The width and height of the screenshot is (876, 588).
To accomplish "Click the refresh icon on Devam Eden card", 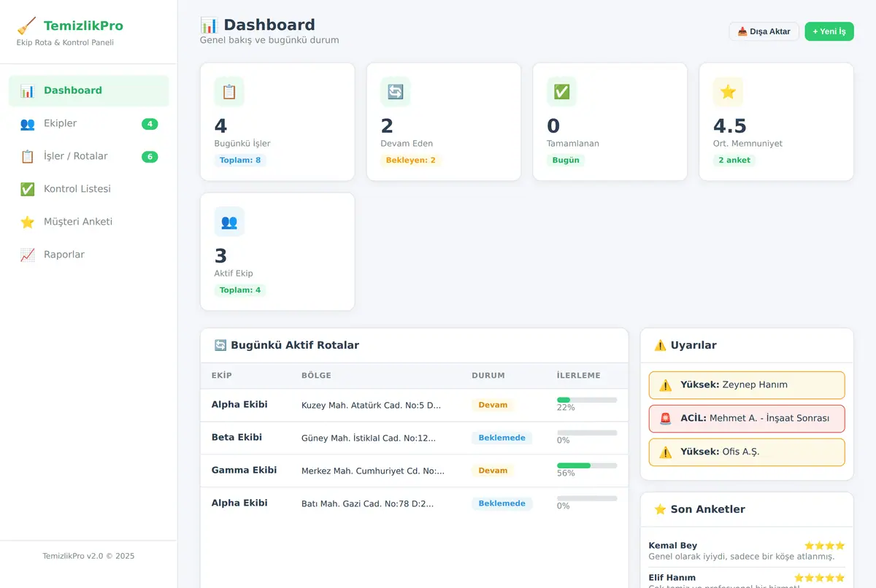I will click(396, 92).
